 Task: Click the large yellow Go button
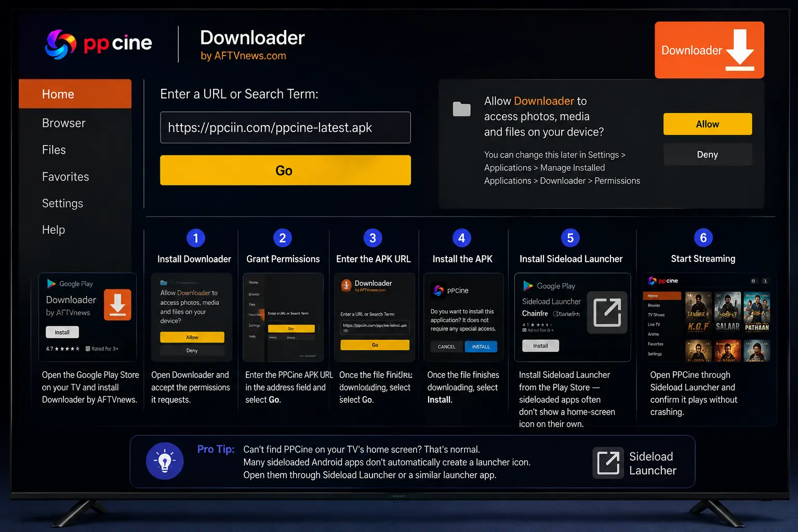pyautogui.click(x=285, y=170)
